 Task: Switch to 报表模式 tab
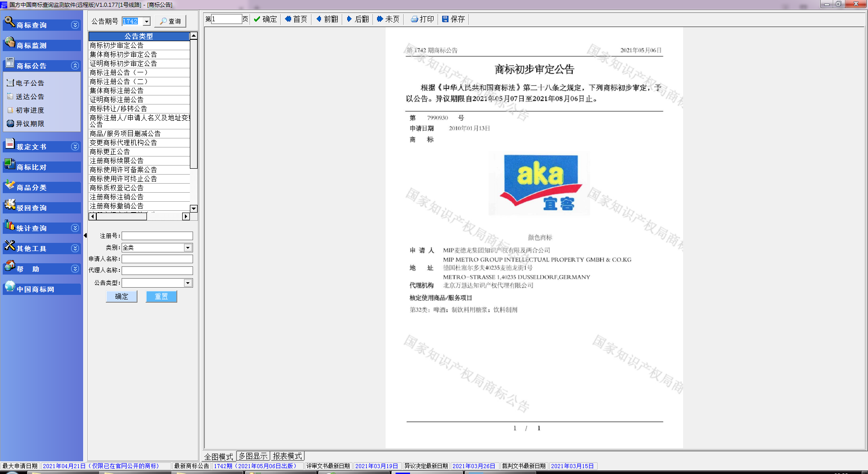click(288, 456)
